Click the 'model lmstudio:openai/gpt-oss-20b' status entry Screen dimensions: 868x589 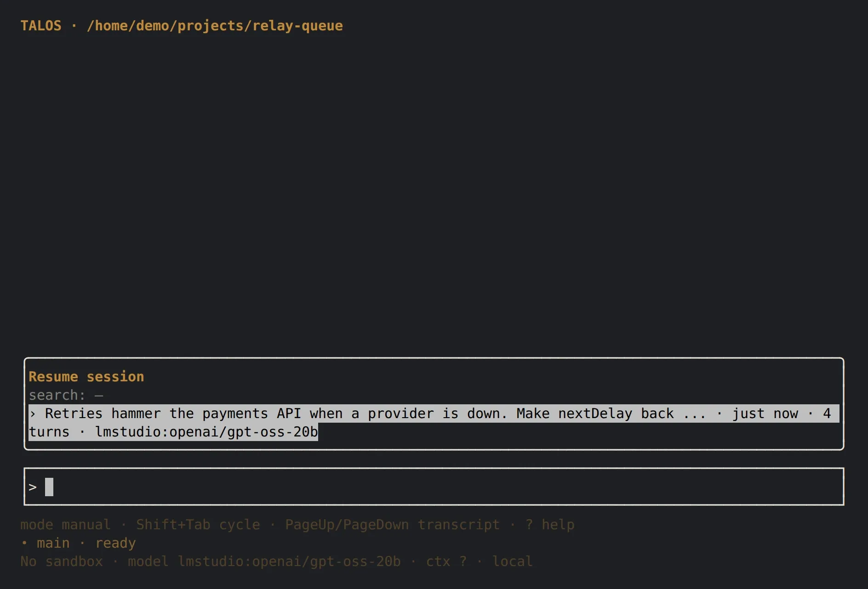point(264,561)
